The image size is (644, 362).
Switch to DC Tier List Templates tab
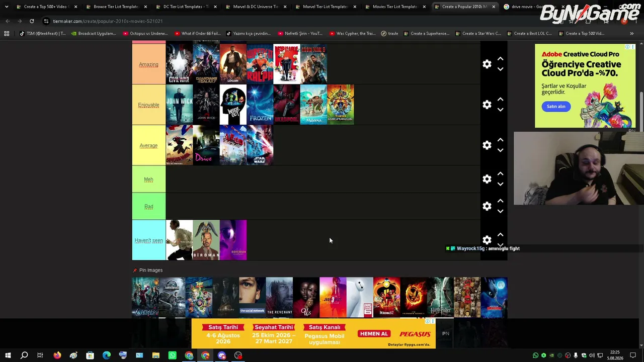click(186, 7)
